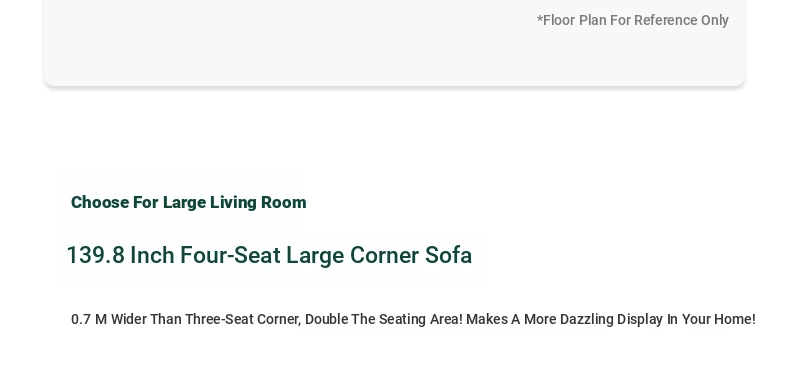Viewport: 790px width, 376px height.
Task: Click the '139.8 Inch Four-Seat Large Corner Sofa' title
Action: (269, 255)
